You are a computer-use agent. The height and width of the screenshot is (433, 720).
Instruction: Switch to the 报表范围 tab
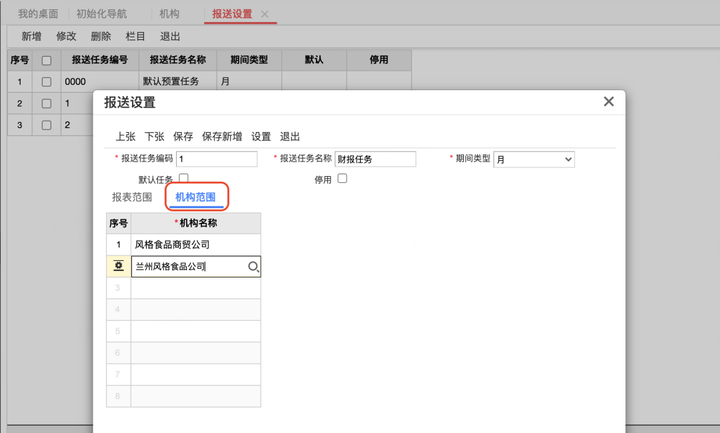click(132, 197)
